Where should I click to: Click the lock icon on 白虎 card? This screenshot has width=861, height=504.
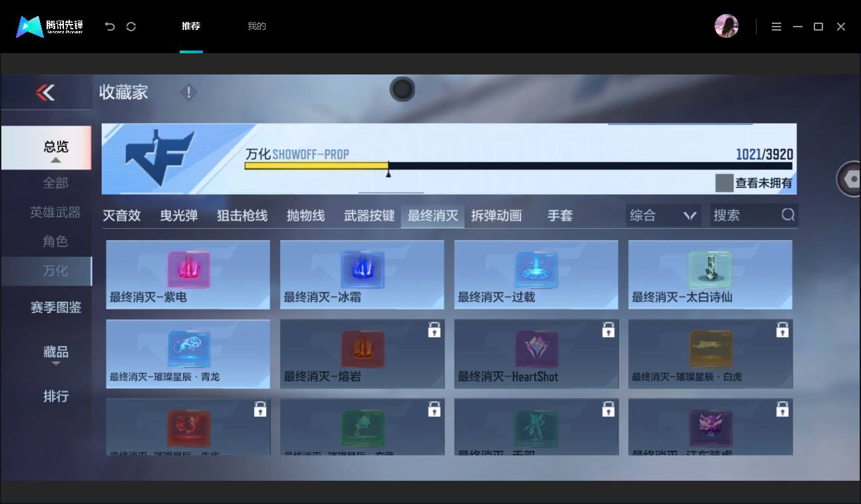pos(782,330)
